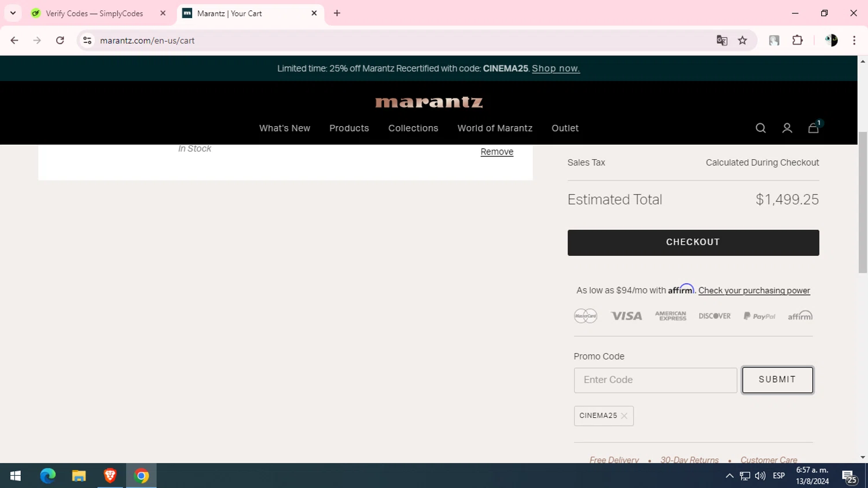This screenshot has height=488, width=868.
Task: Open the World of Marantz menu
Action: 495,128
